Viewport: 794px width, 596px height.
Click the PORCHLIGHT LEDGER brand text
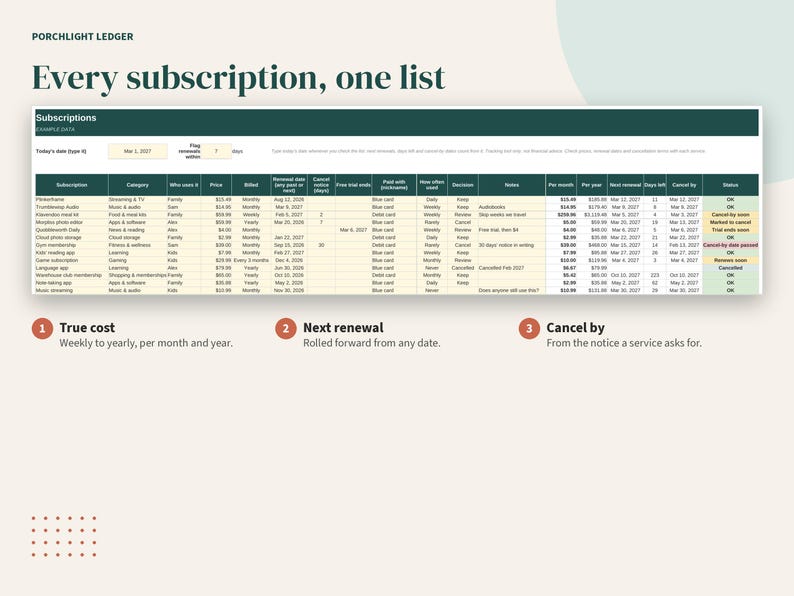pyautogui.click(x=83, y=36)
